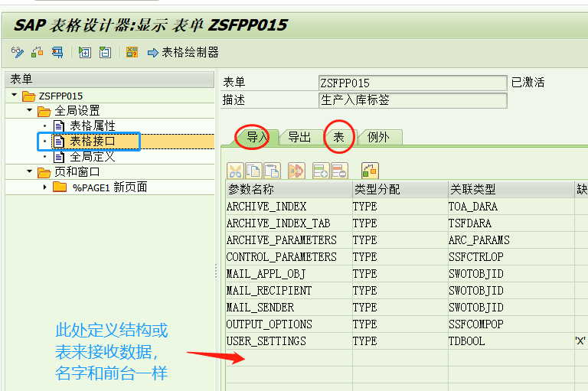The width and height of the screenshot is (588, 391).
Task: Click the delete row icon with minus
Action: click(x=339, y=171)
